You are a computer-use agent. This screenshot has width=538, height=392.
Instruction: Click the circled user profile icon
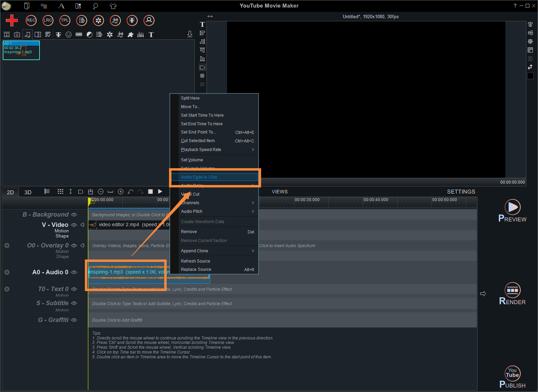(149, 20)
